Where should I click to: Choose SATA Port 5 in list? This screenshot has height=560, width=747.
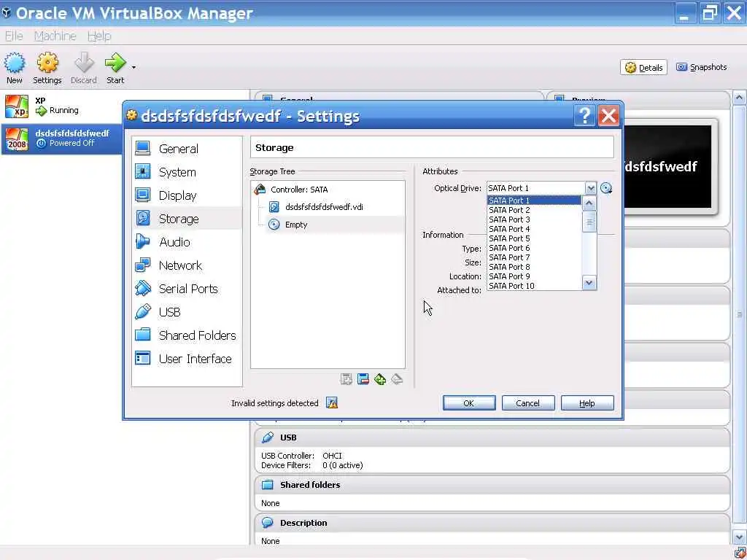(534, 238)
